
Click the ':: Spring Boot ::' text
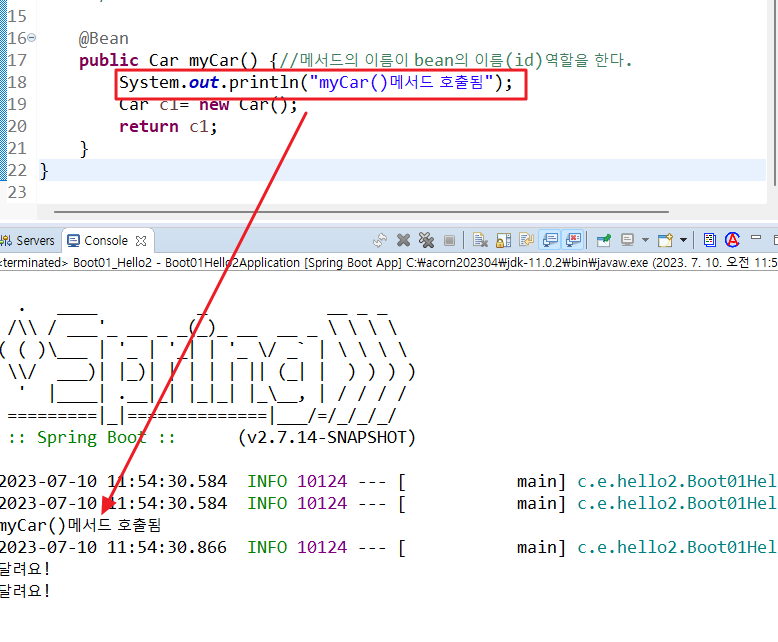pyautogui.click(x=91, y=438)
